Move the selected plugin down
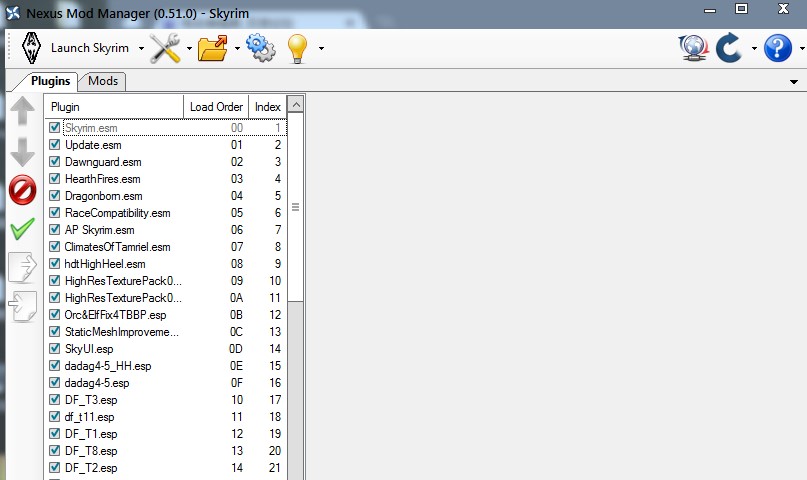Screen dimensions: 807x480 (23, 151)
